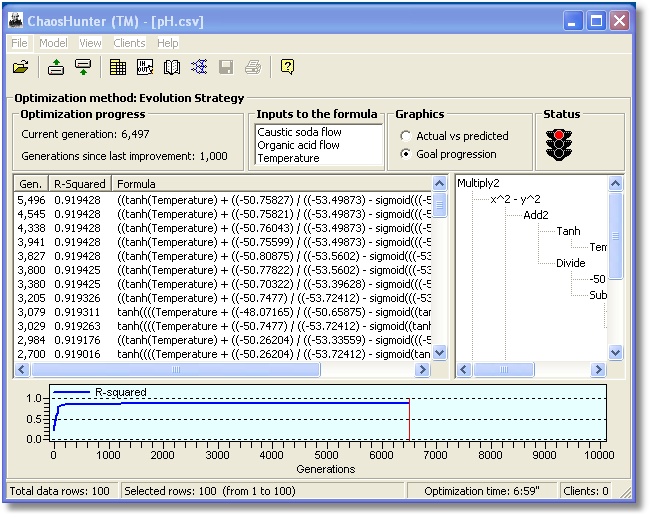This screenshot has height=517, width=650.
Task: Click the Optimization time status bar entry
Action: 482,491
